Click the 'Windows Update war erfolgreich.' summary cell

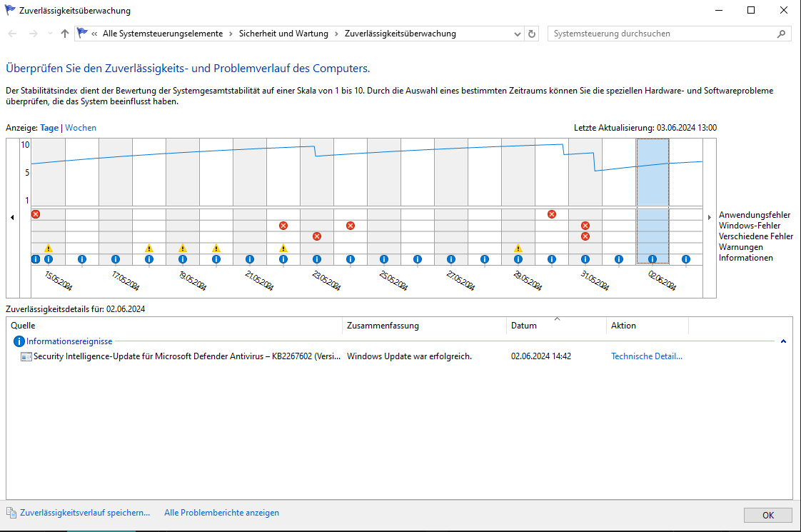coord(409,356)
